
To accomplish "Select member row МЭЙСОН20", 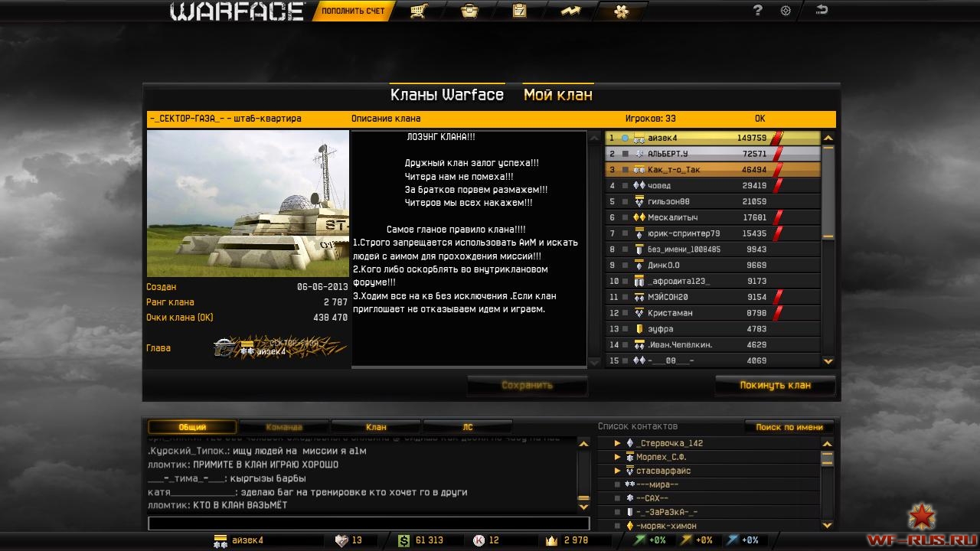I will [713, 297].
